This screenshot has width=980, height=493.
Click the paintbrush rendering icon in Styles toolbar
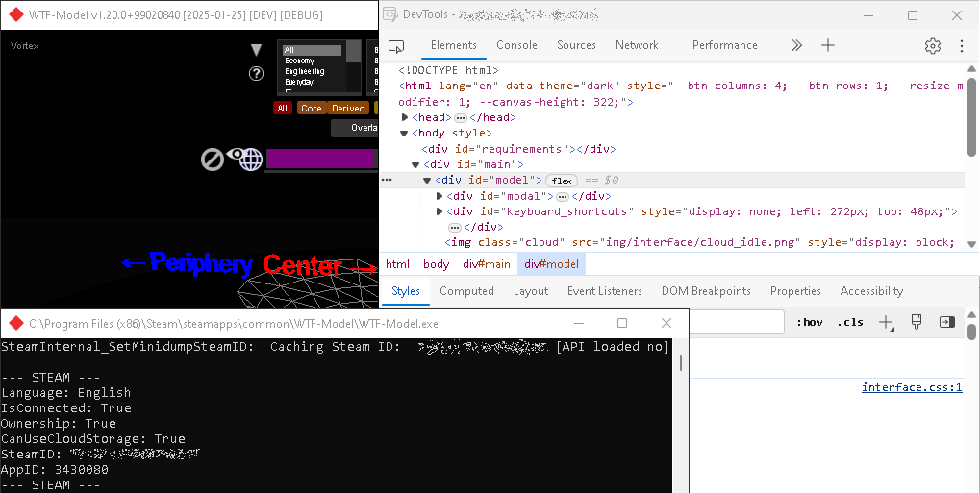tap(917, 322)
